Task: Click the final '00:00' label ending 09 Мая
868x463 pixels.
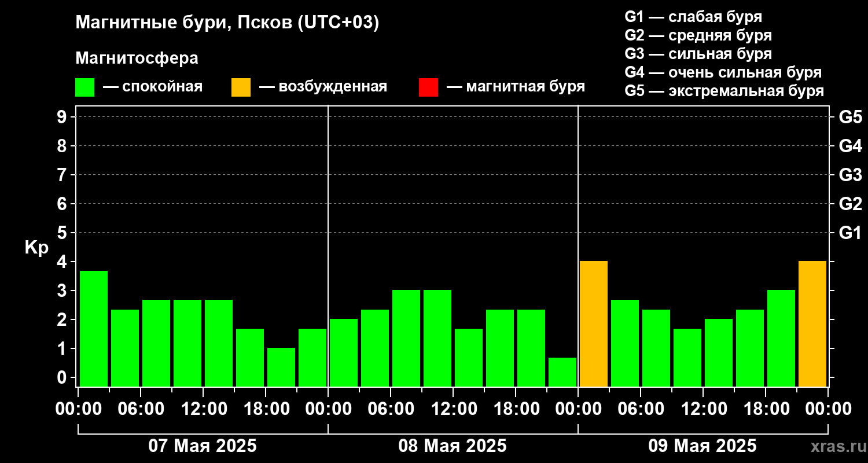Action: pyautogui.click(x=829, y=409)
